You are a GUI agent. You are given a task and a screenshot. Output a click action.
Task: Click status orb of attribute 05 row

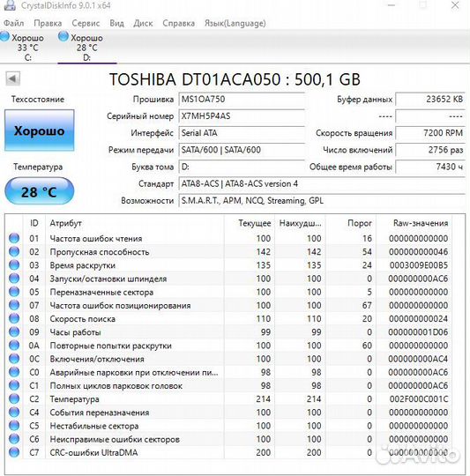pyautogui.click(x=14, y=292)
